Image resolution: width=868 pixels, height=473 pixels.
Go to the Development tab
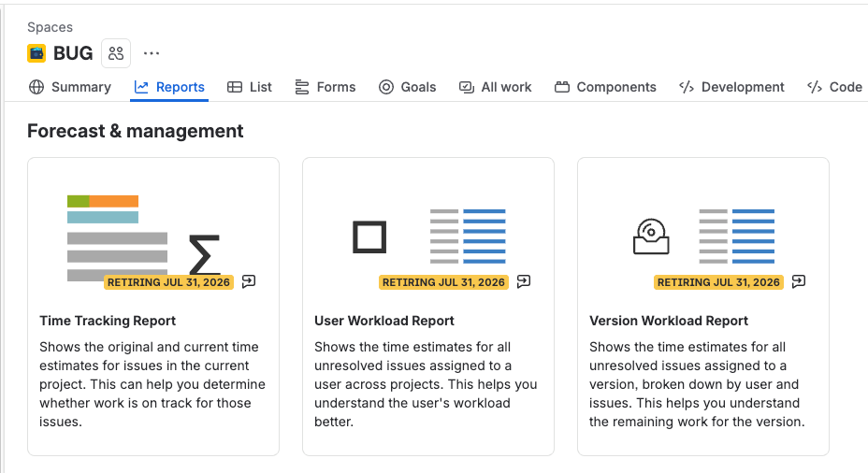click(x=731, y=88)
